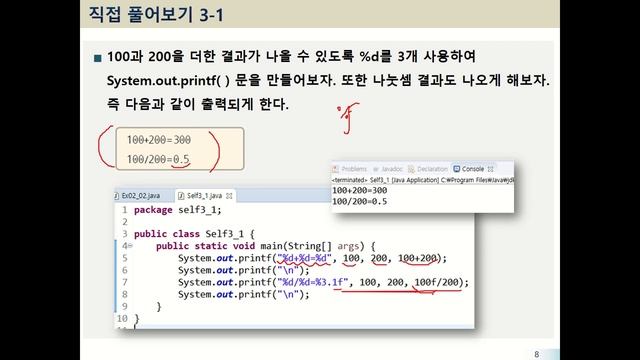
Task: Click the printf "%d/%d=%3.1f" statement on line 7
Action: point(323,282)
